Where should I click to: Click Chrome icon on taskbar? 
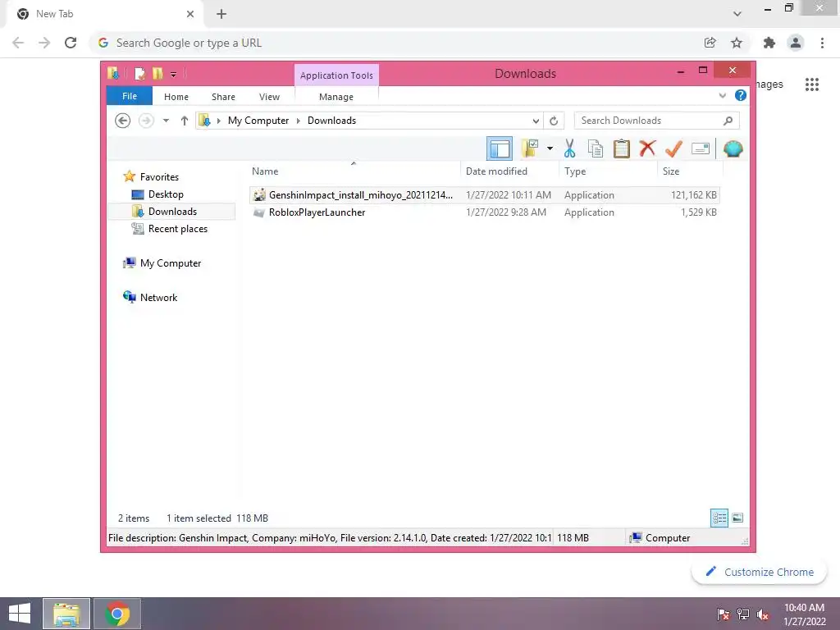point(117,614)
